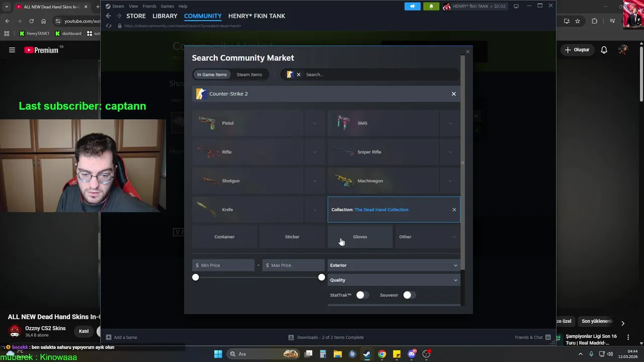Open the STORE tab in Steam
The height and width of the screenshot is (362, 644).
(x=136, y=16)
